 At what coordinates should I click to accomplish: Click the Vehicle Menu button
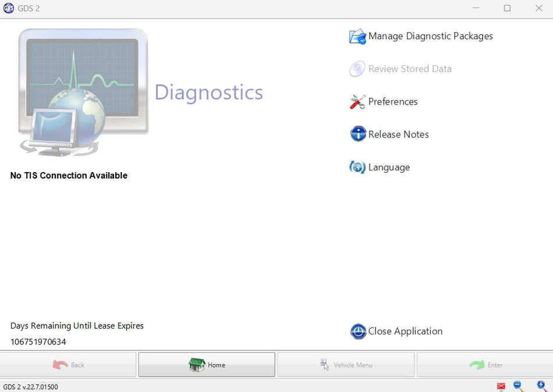[346, 365]
